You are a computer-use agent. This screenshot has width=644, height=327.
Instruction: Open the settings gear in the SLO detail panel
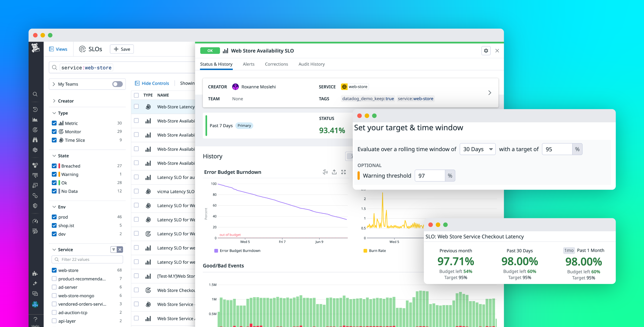pyautogui.click(x=486, y=50)
